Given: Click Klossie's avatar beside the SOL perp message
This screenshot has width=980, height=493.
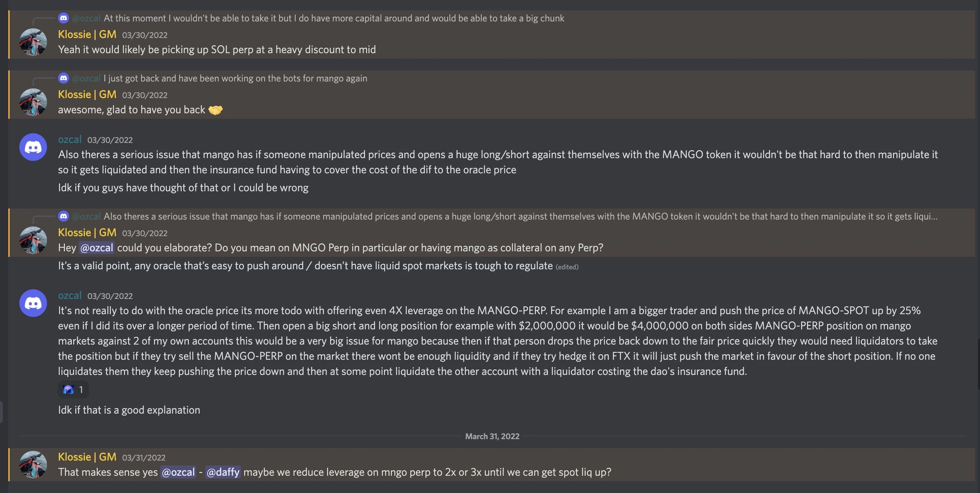Looking at the screenshot, I should point(33,42).
